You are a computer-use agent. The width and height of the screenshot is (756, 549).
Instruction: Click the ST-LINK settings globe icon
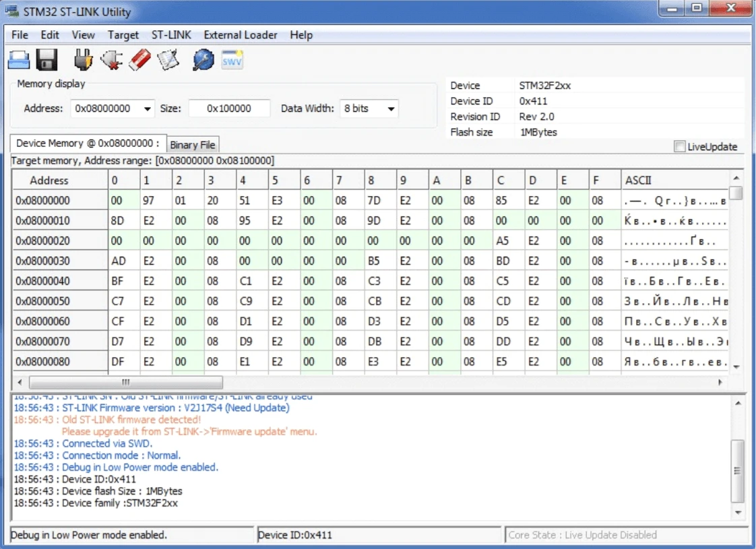coord(203,60)
